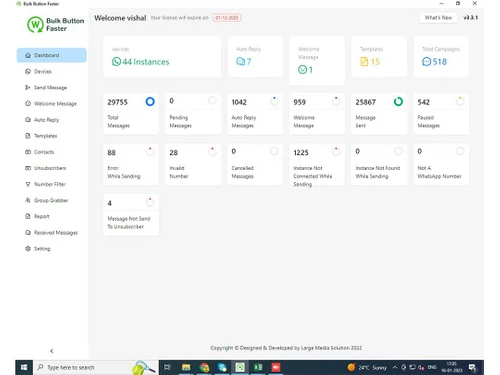Screen dimensions: 500x375
Task: Open the Templates sidebar entry
Action: point(41,136)
